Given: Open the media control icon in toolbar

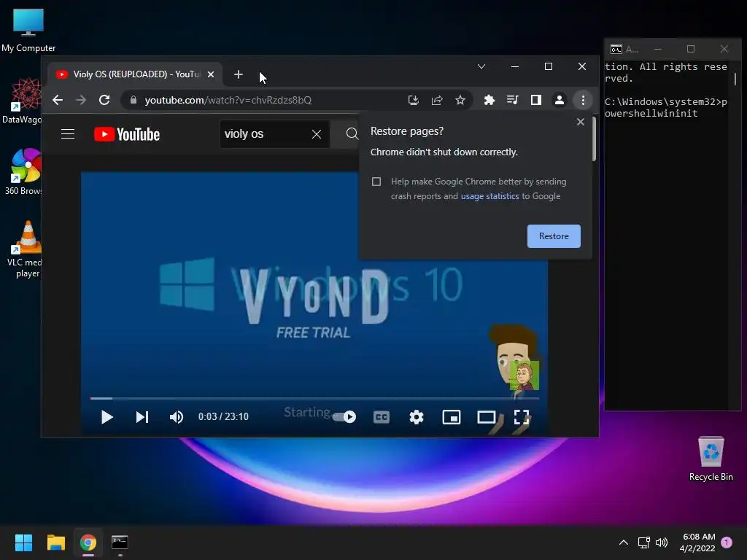Looking at the screenshot, I should click(513, 100).
